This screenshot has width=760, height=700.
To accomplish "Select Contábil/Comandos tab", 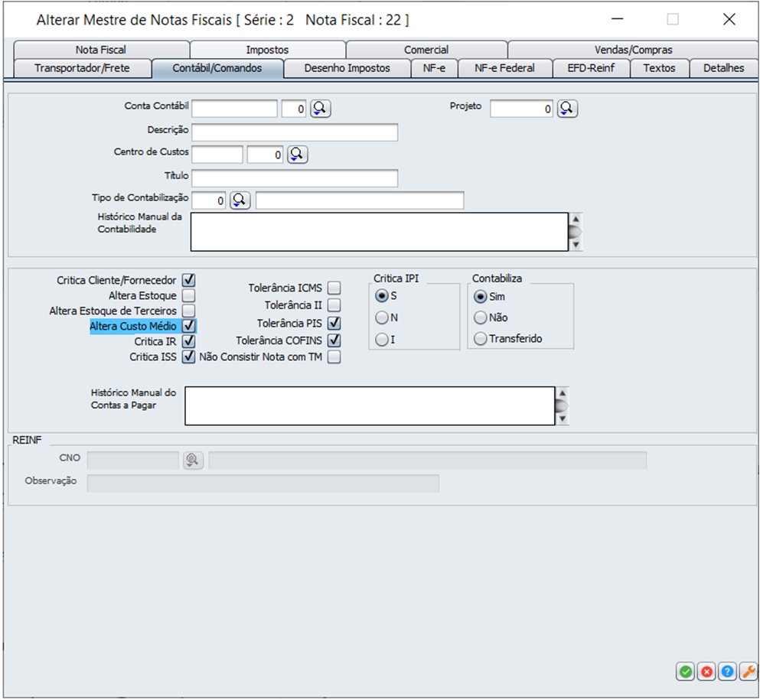I will (217, 68).
